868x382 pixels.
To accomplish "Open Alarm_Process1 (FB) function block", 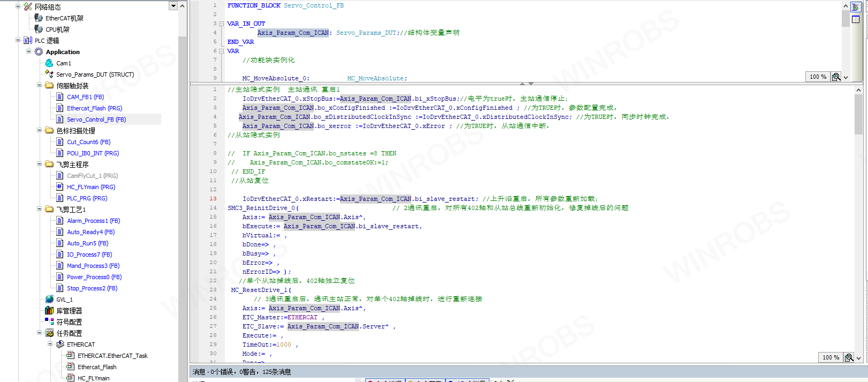I will [93, 221].
